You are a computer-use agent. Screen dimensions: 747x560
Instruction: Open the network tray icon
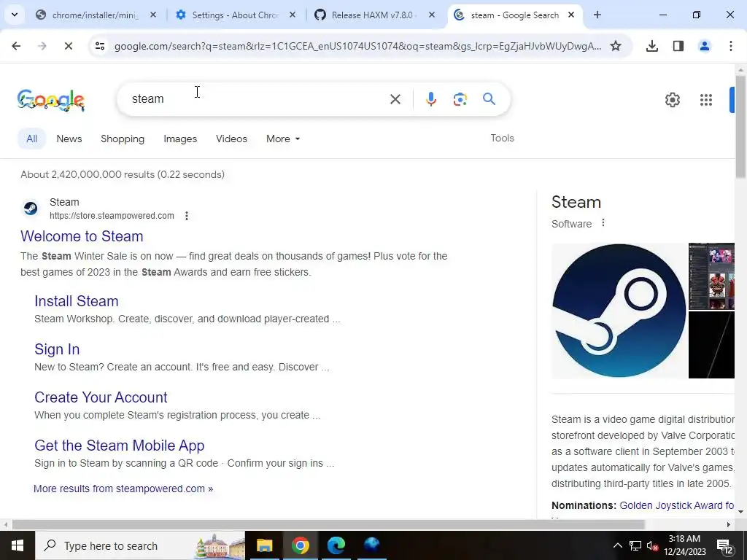pyautogui.click(x=635, y=545)
